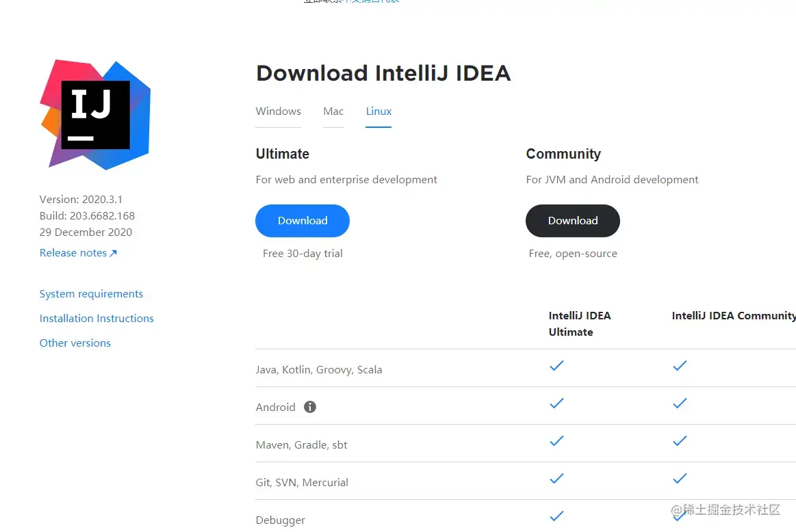The width and height of the screenshot is (796, 532).
Task: Click 'Free, open-source' text
Action: coord(573,254)
